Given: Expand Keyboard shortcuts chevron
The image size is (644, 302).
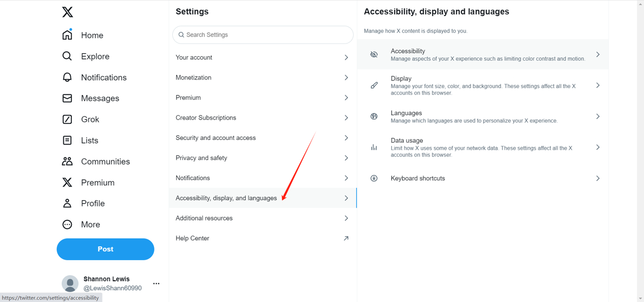Looking at the screenshot, I should [597, 178].
